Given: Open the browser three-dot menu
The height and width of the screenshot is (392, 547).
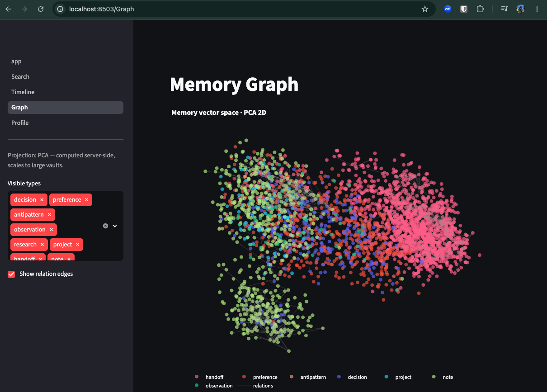Looking at the screenshot, I should (x=537, y=9).
